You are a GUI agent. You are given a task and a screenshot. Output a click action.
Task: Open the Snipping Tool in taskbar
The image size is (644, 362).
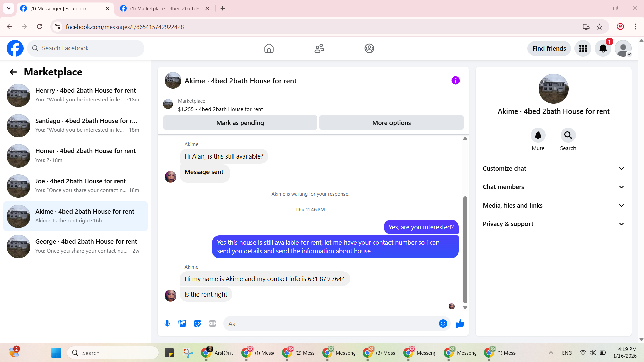pyautogui.click(x=187, y=353)
